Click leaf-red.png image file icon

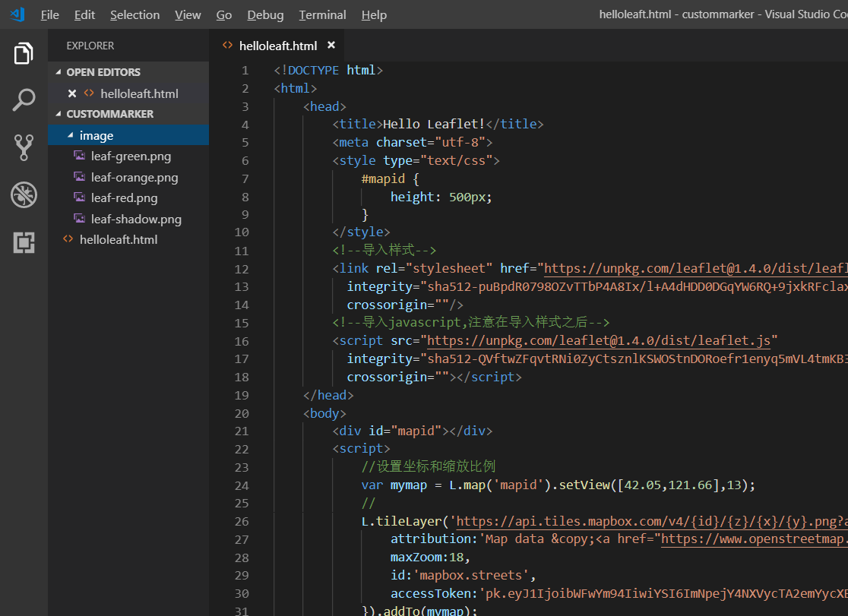click(x=80, y=197)
